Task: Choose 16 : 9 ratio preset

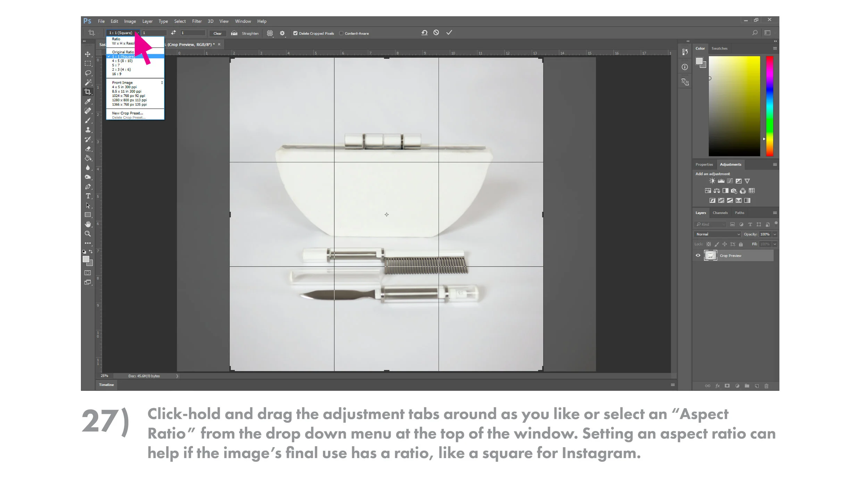Action: [x=135, y=74]
